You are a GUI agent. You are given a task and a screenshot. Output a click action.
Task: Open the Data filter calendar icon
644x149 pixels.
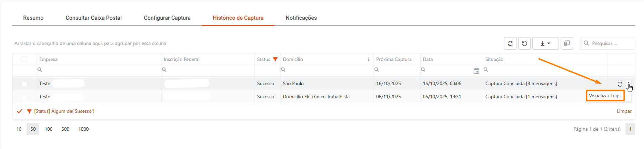pyautogui.click(x=476, y=71)
